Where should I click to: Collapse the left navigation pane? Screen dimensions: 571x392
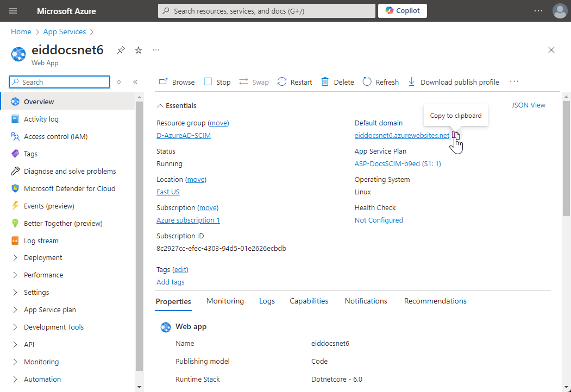click(x=135, y=82)
